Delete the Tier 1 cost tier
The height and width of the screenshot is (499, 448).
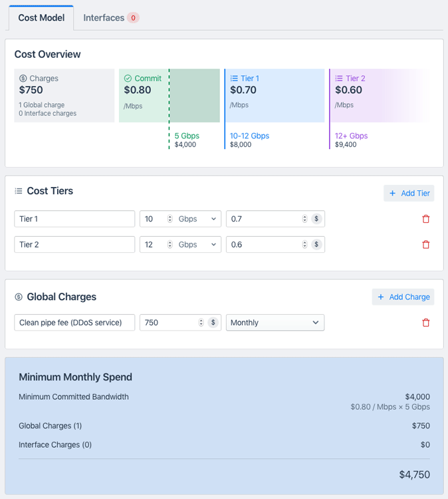[426, 219]
